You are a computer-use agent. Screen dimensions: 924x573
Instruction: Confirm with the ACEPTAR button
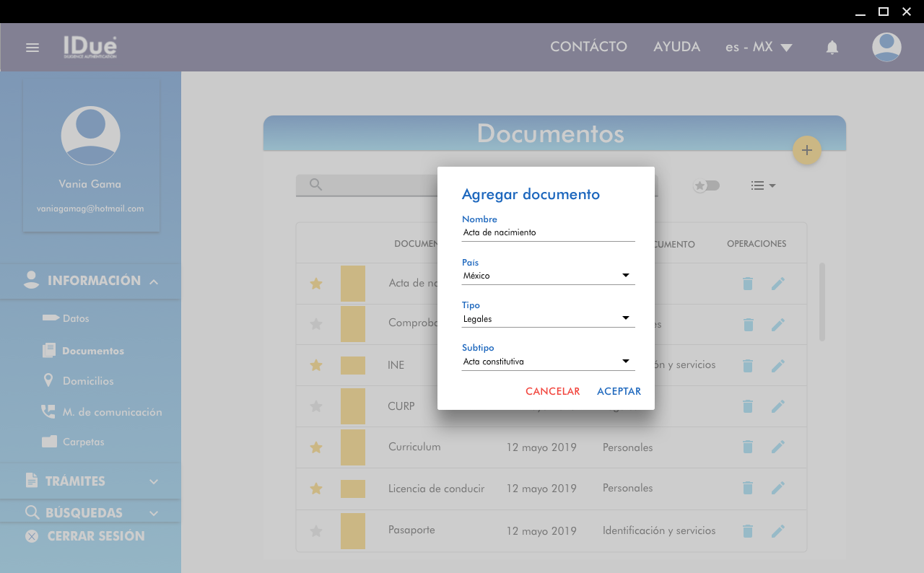pos(619,391)
